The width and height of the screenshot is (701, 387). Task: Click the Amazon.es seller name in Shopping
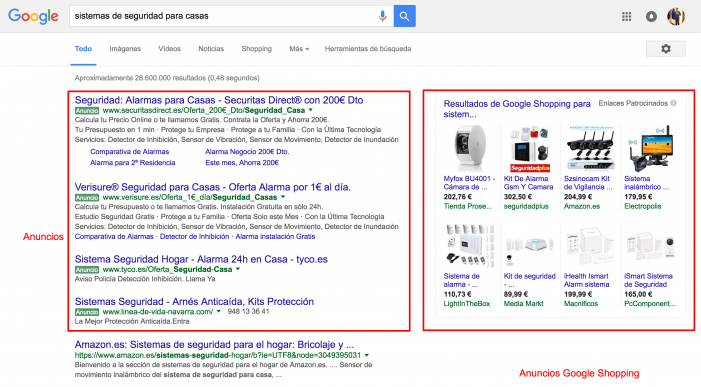582,206
